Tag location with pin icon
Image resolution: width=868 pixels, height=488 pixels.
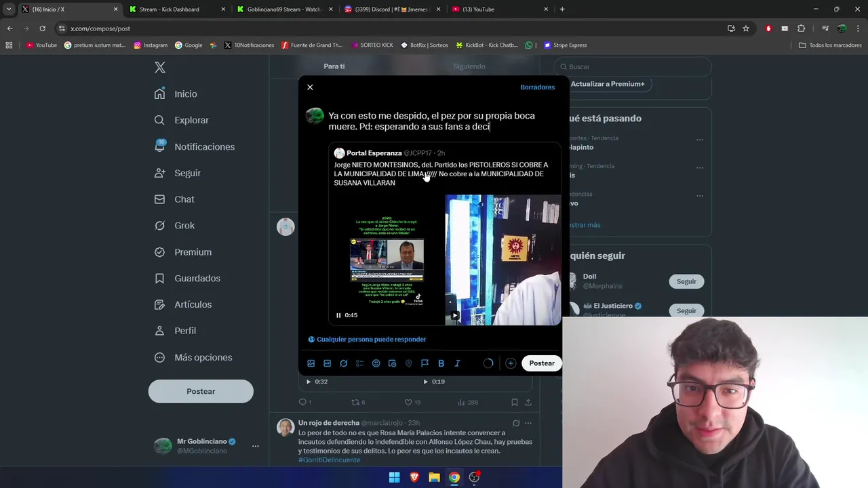(x=408, y=363)
